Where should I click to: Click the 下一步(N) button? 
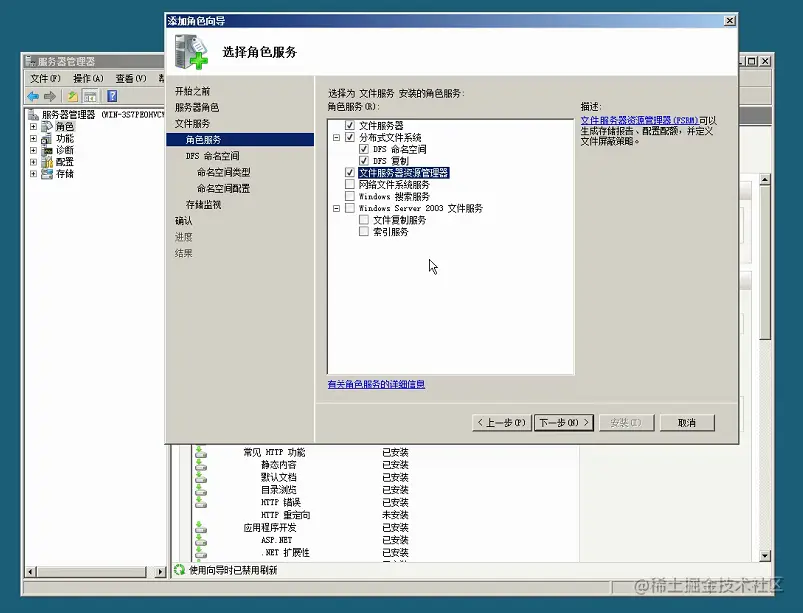tap(563, 422)
